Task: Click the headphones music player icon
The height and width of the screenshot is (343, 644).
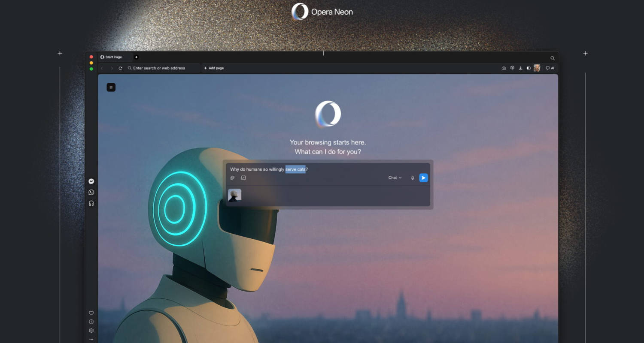Action: [x=91, y=203]
